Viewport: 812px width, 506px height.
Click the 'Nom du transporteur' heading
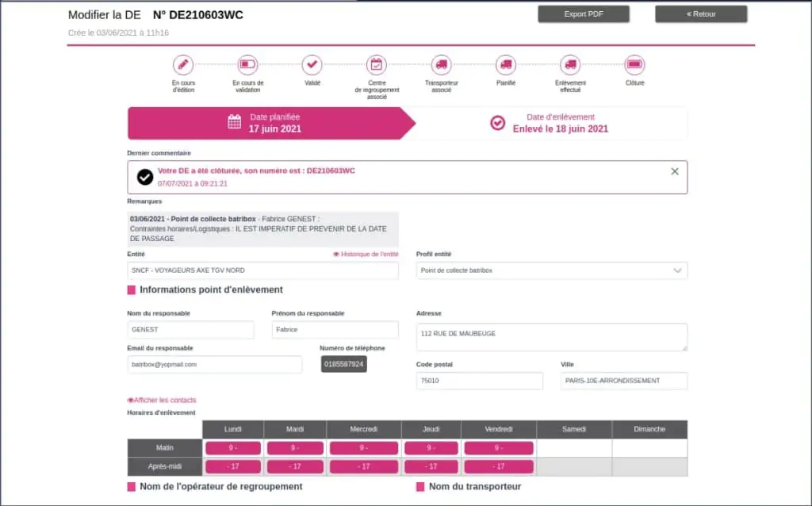click(475, 487)
